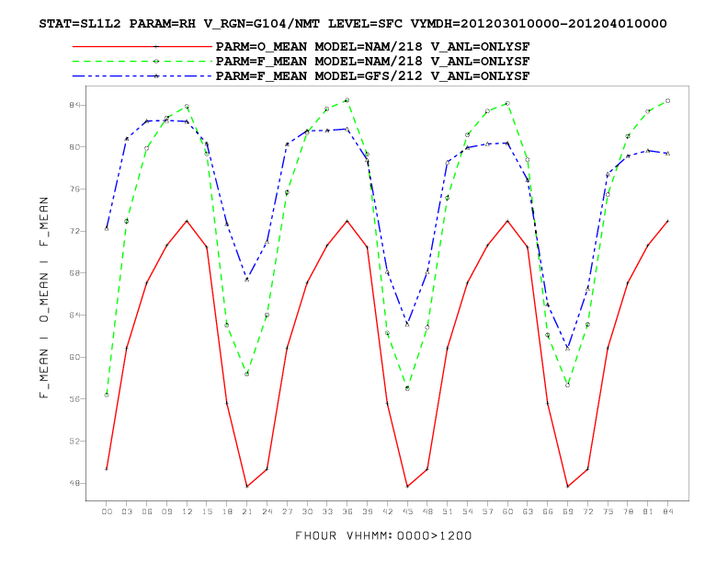728x563 pixels.
Task: Click x-axis tick label 84
Action: pyautogui.click(x=667, y=511)
